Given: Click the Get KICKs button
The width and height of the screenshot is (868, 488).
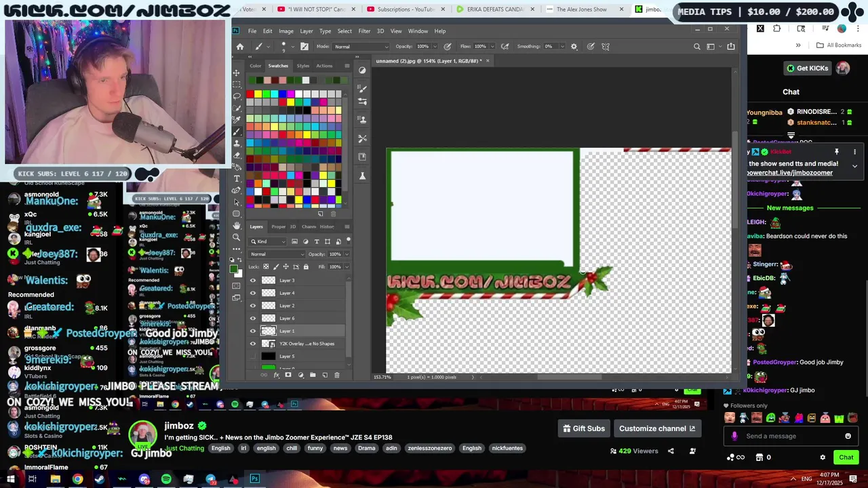Looking at the screenshot, I should pyautogui.click(x=807, y=68).
